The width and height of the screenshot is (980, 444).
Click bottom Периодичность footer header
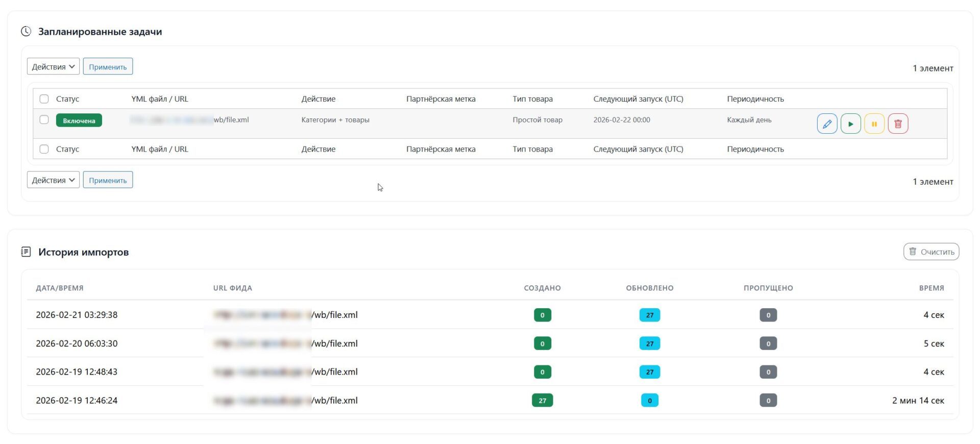[755, 149]
